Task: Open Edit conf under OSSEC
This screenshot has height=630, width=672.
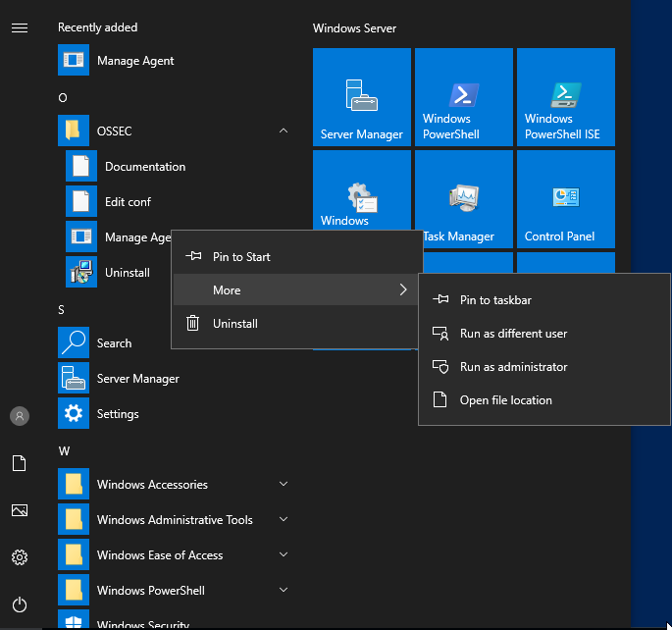Action: (128, 202)
